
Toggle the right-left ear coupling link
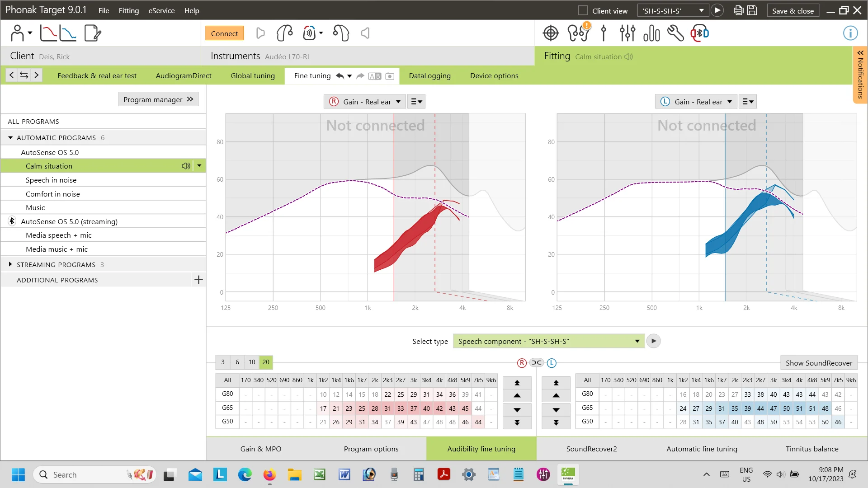(x=537, y=363)
